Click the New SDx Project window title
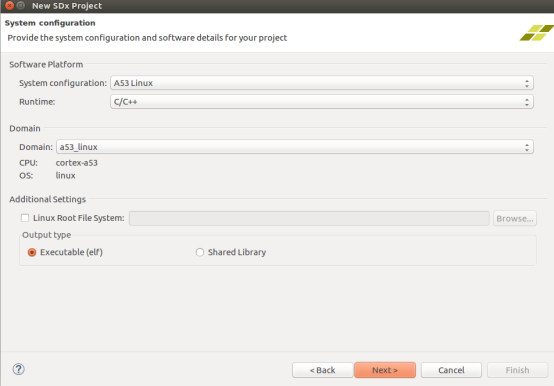 pyautogui.click(x=67, y=6)
